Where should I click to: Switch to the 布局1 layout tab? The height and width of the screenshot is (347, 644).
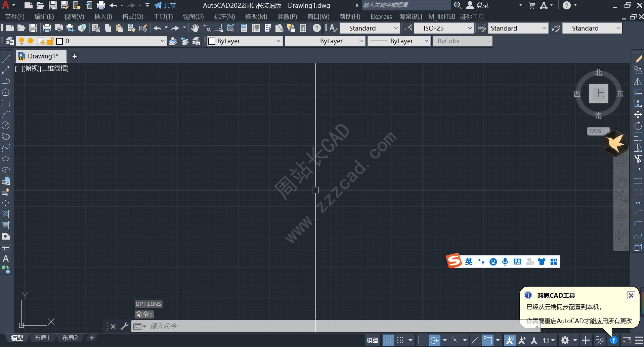(x=42, y=338)
